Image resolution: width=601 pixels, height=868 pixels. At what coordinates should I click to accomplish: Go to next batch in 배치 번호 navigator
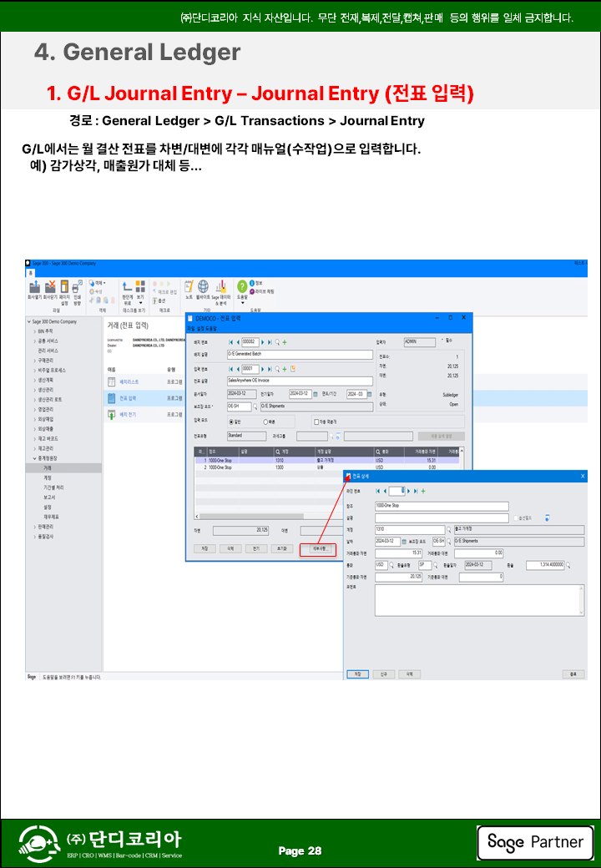(263, 342)
